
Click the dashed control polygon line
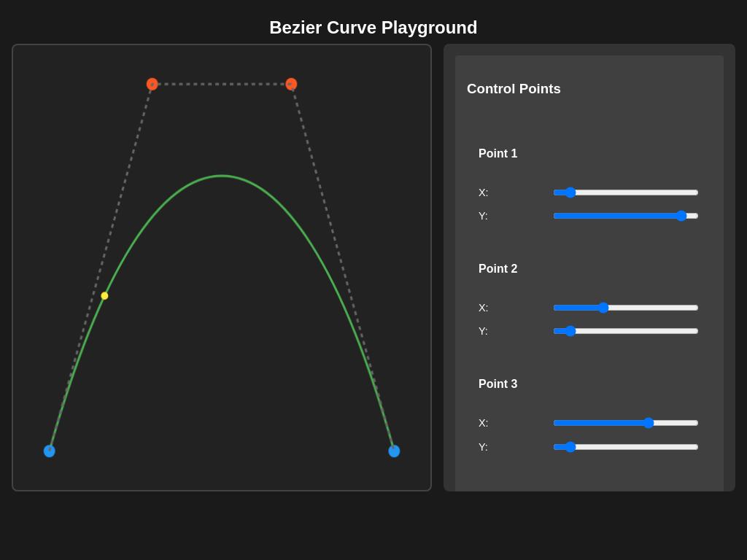point(219,84)
